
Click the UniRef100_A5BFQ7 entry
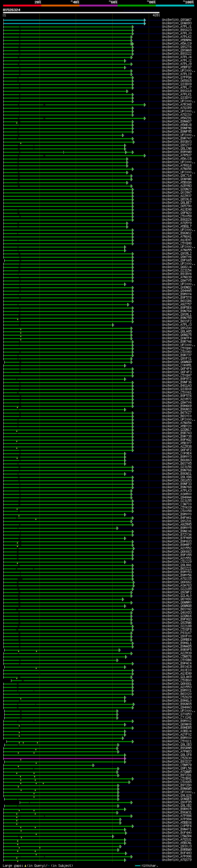pos(177,67)
